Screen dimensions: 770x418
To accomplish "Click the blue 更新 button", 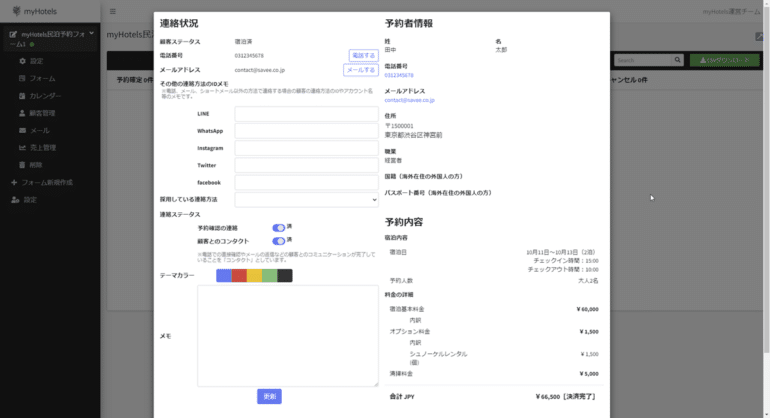I will coord(270,396).
